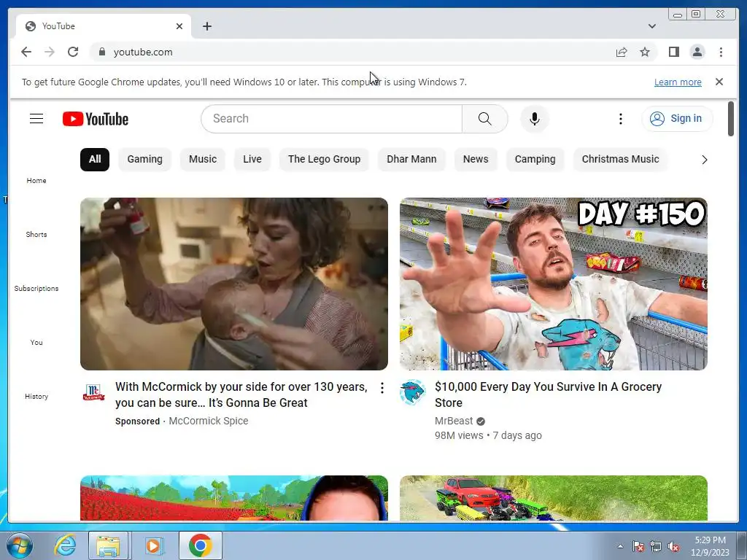This screenshot has width=747, height=560.
Task: Click the muted volume tray icon
Action: (673, 546)
